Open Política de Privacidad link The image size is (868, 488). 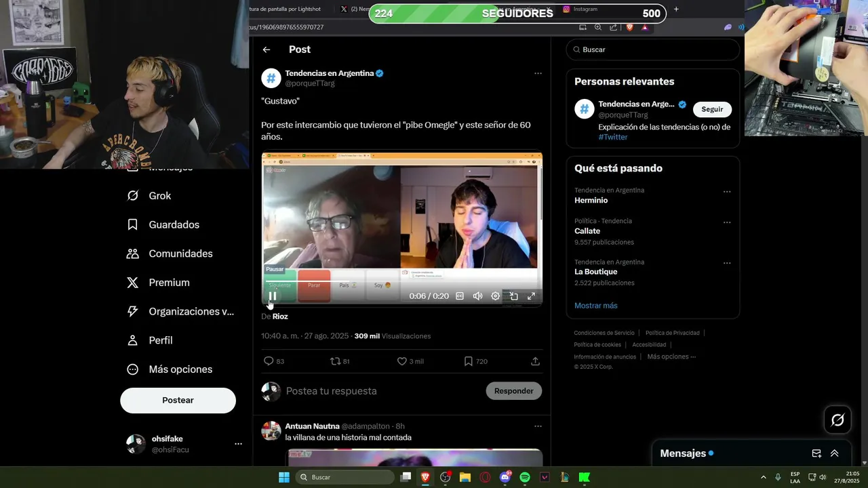[672, 333]
